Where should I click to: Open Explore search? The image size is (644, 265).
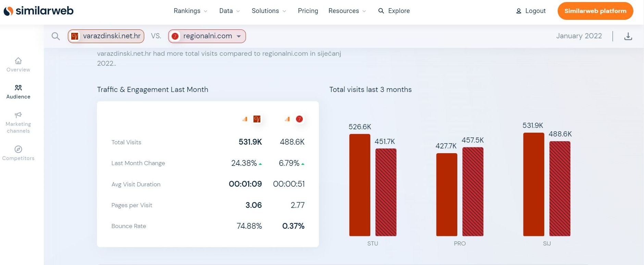click(x=394, y=11)
